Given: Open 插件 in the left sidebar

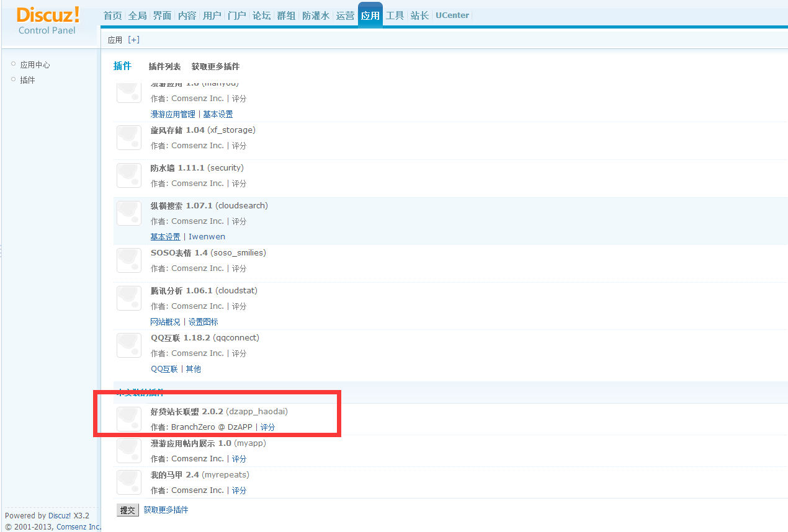Looking at the screenshot, I should tap(27, 80).
